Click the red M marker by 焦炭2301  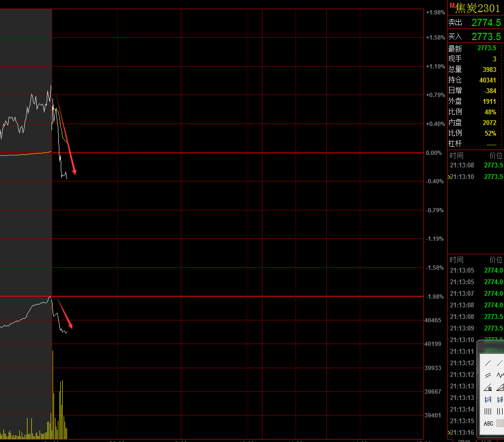click(x=451, y=5)
